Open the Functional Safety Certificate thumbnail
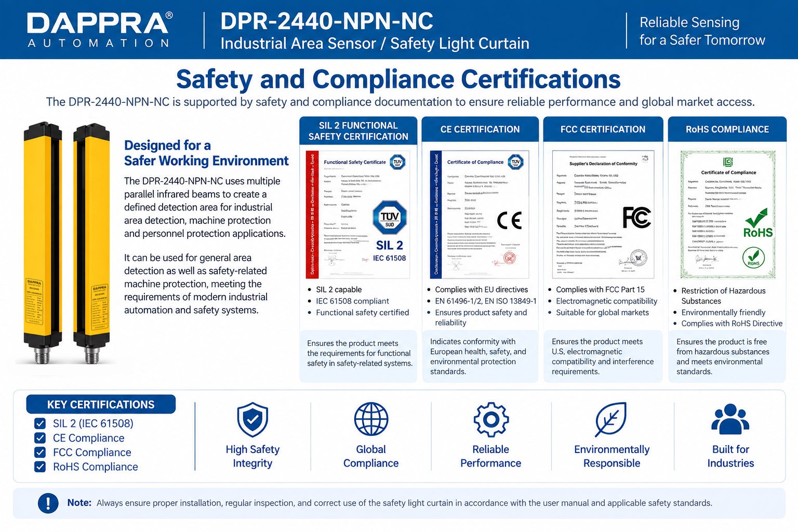Image resolution: width=798 pixels, height=532 pixels. pos(358,215)
